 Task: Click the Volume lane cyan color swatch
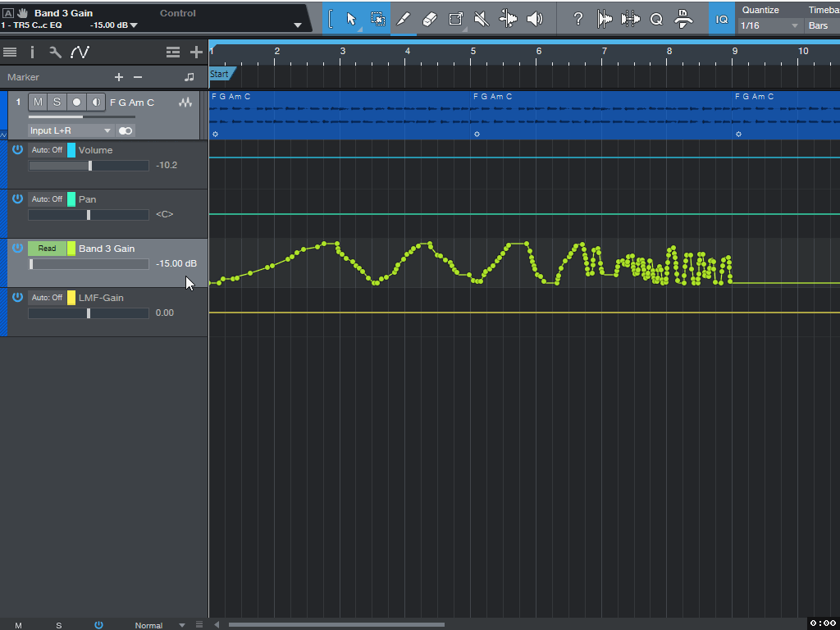[x=71, y=150]
